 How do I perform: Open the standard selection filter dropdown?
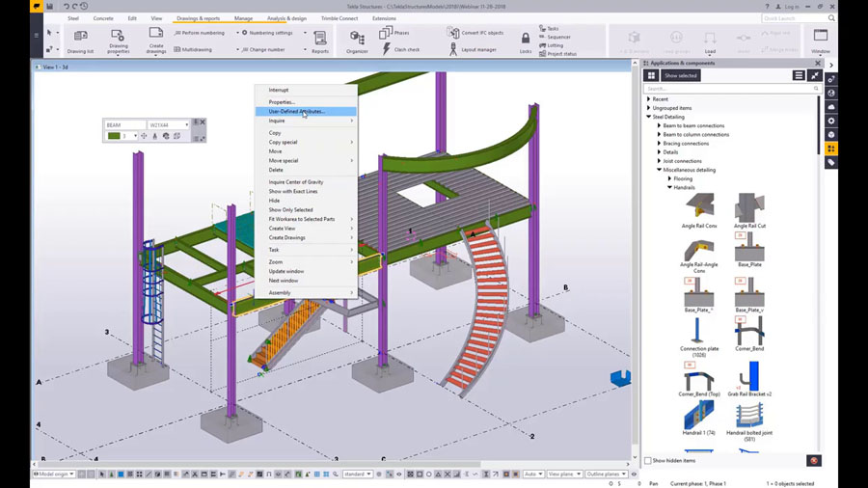(x=358, y=474)
